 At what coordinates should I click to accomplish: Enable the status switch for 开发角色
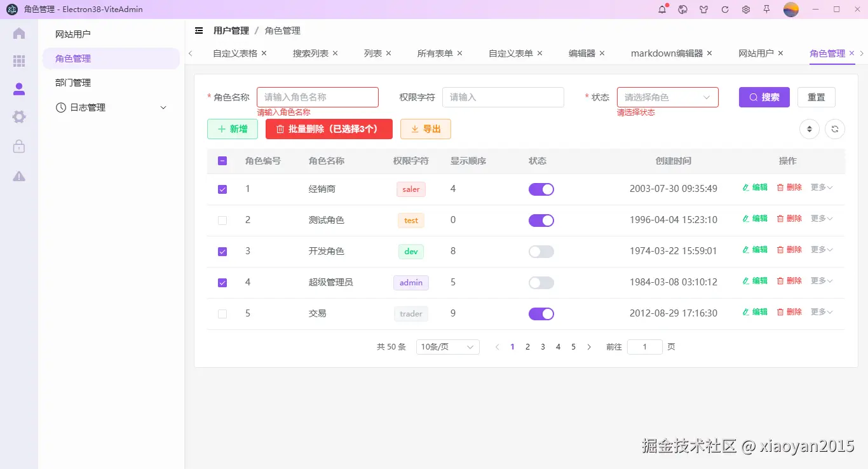click(x=541, y=251)
